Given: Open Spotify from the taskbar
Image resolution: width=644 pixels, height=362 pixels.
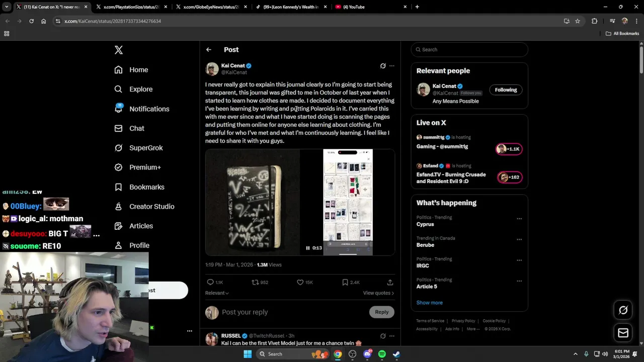Looking at the screenshot, I should [x=382, y=354].
